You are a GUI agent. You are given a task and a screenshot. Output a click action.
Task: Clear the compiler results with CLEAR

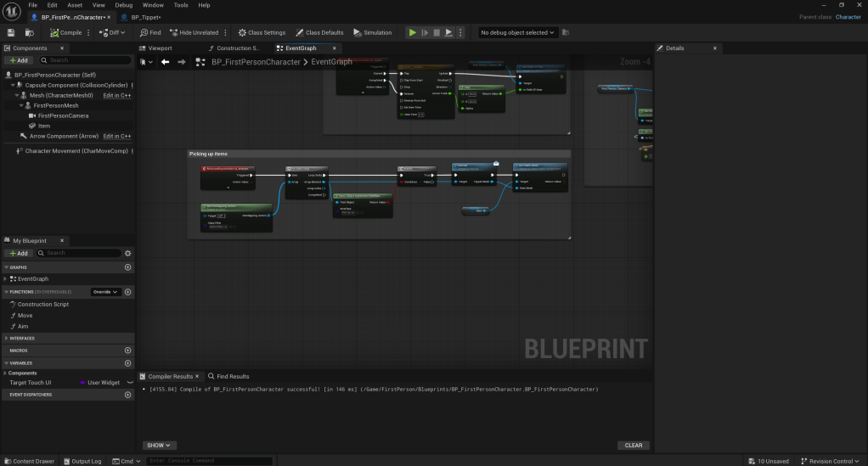(x=633, y=445)
